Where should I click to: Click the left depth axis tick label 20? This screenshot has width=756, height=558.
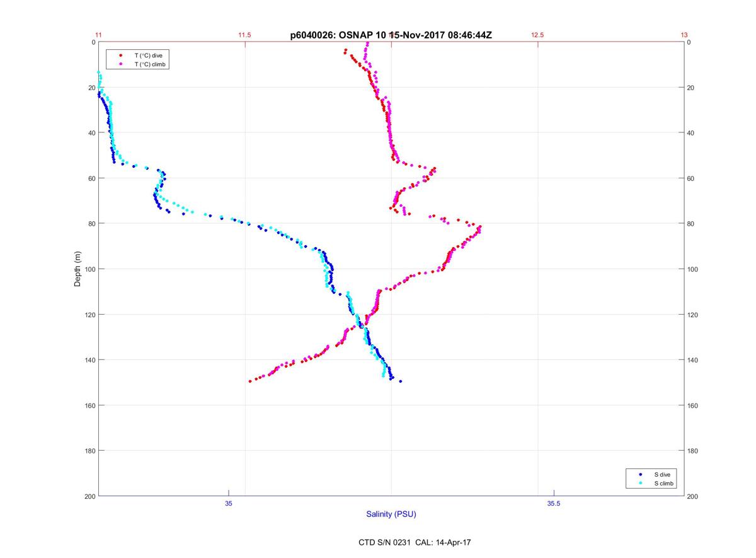point(92,88)
